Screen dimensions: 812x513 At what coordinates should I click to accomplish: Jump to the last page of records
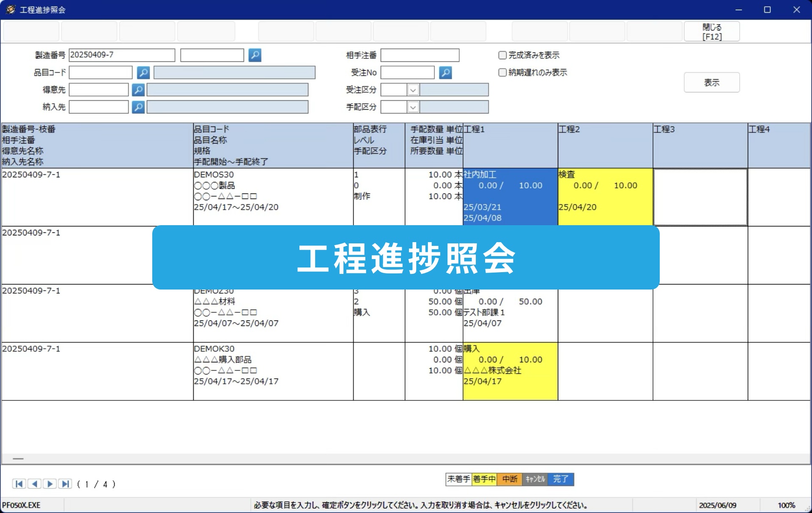coord(65,484)
